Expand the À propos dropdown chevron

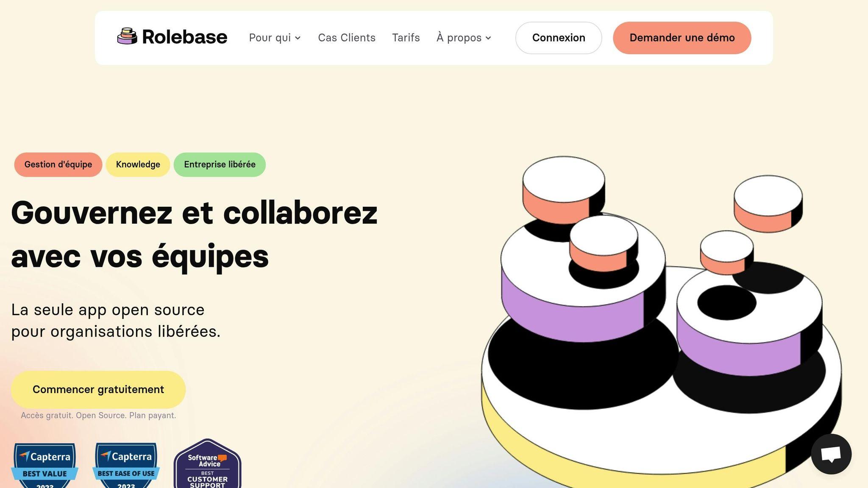pos(488,38)
